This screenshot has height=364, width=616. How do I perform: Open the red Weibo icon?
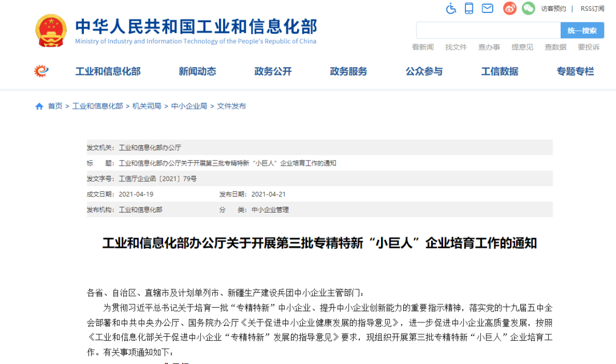(x=509, y=9)
